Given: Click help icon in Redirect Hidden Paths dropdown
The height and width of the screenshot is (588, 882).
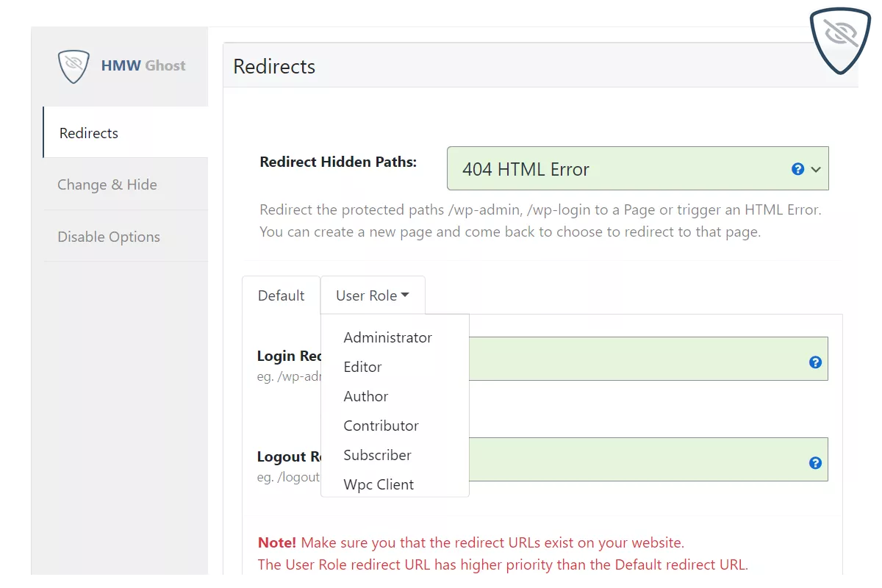Looking at the screenshot, I should (797, 169).
